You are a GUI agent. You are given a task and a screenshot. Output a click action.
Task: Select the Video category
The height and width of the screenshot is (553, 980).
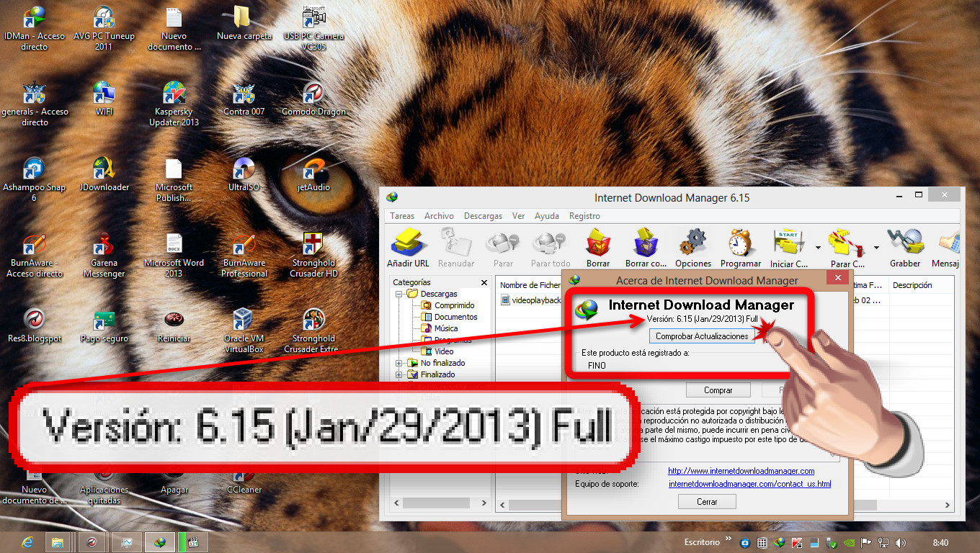[x=444, y=351]
